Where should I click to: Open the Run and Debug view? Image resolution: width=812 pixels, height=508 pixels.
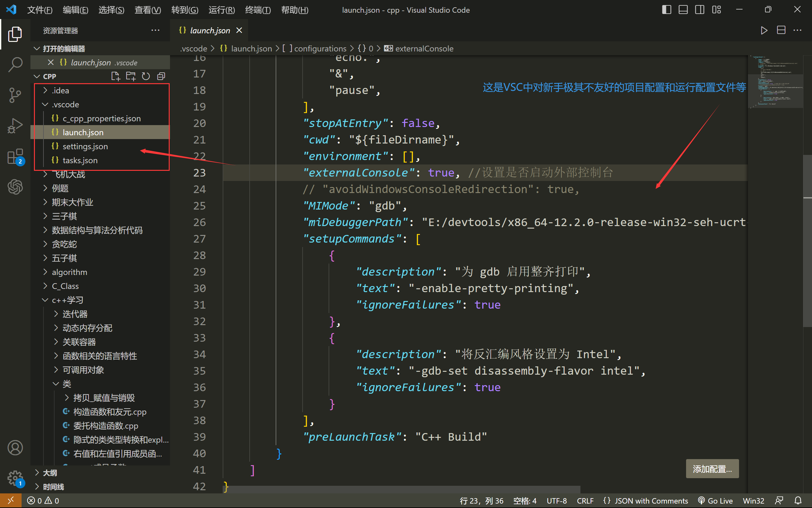click(x=15, y=126)
